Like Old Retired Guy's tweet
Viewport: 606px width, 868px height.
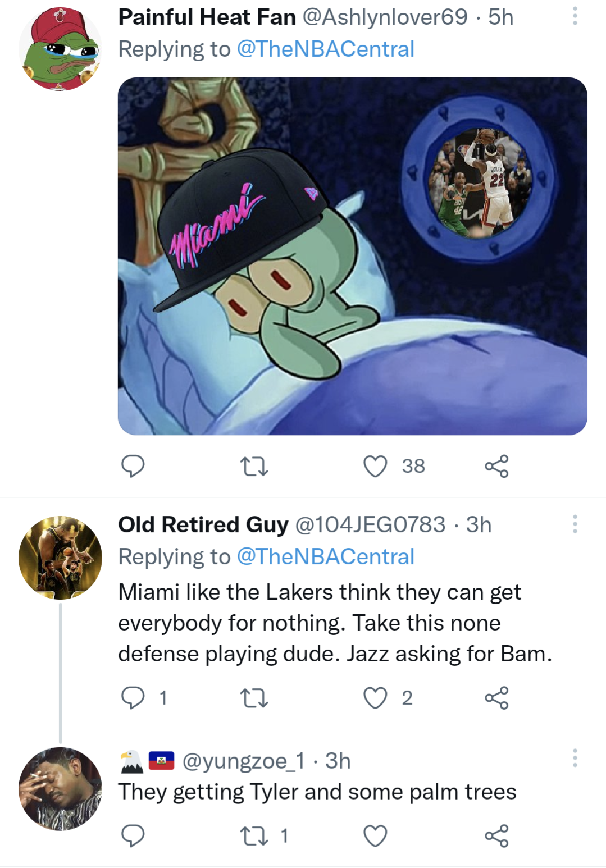(375, 698)
